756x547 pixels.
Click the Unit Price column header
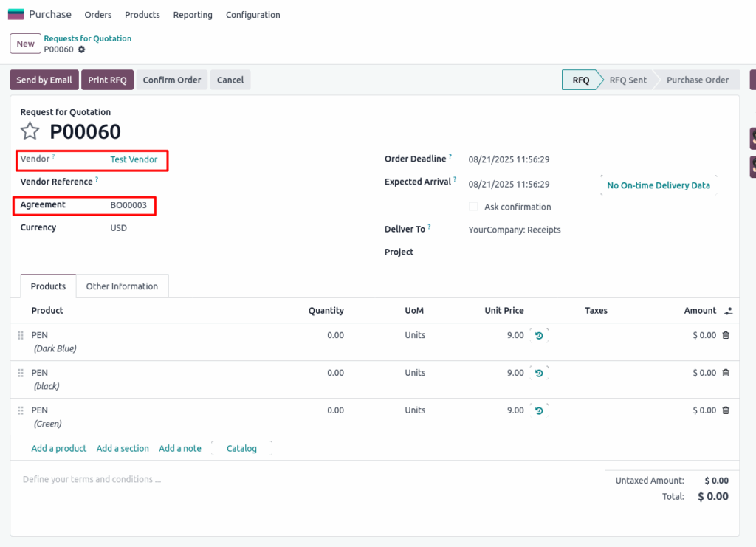pyautogui.click(x=504, y=311)
